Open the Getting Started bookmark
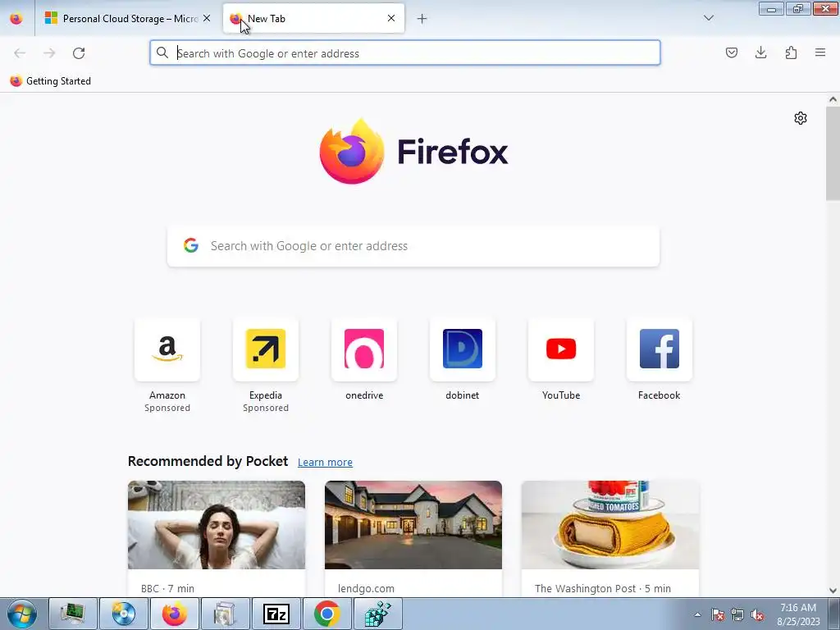 point(50,81)
